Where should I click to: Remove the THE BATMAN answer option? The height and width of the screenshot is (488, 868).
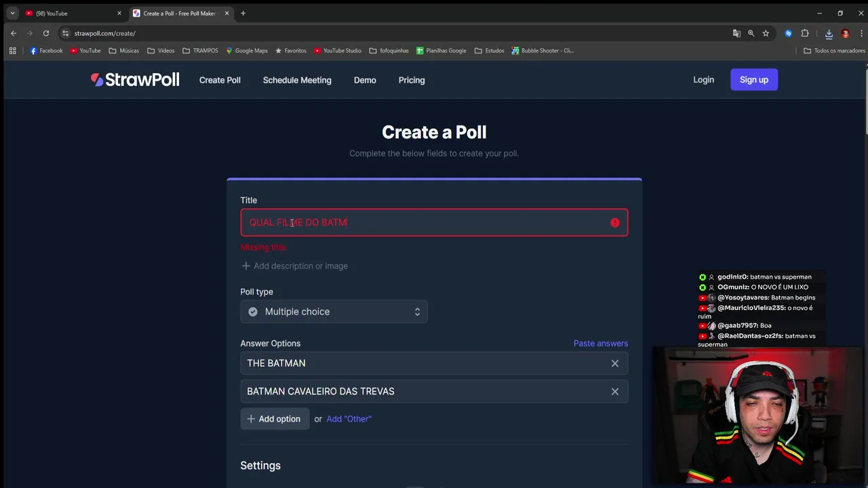[615, 363]
